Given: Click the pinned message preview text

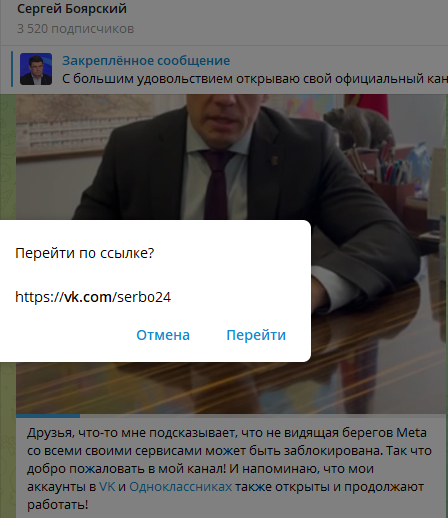Looking at the screenshot, I should click(x=255, y=79).
